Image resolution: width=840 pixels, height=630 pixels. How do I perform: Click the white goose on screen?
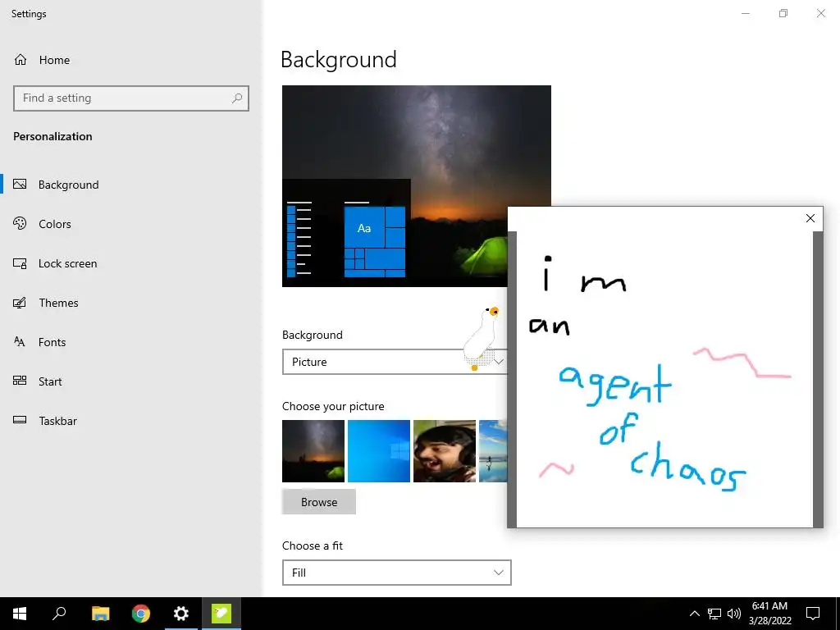click(482, 339)
